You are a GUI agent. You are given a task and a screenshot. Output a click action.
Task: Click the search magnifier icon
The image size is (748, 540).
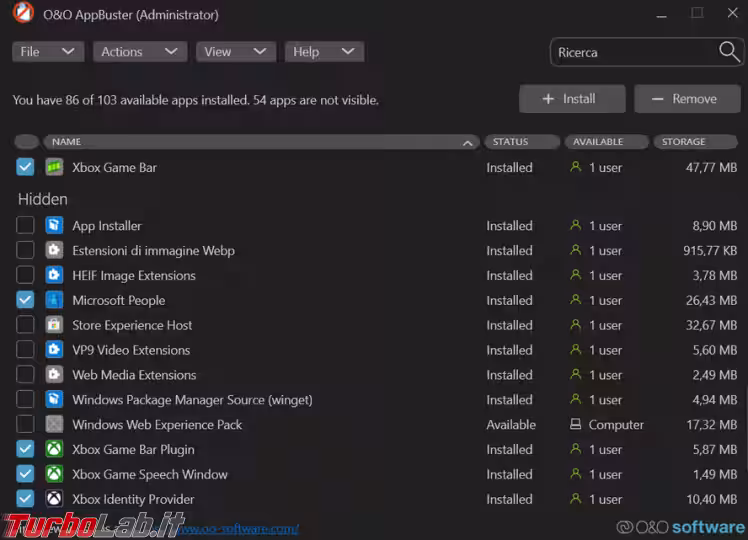coord(729,52)
